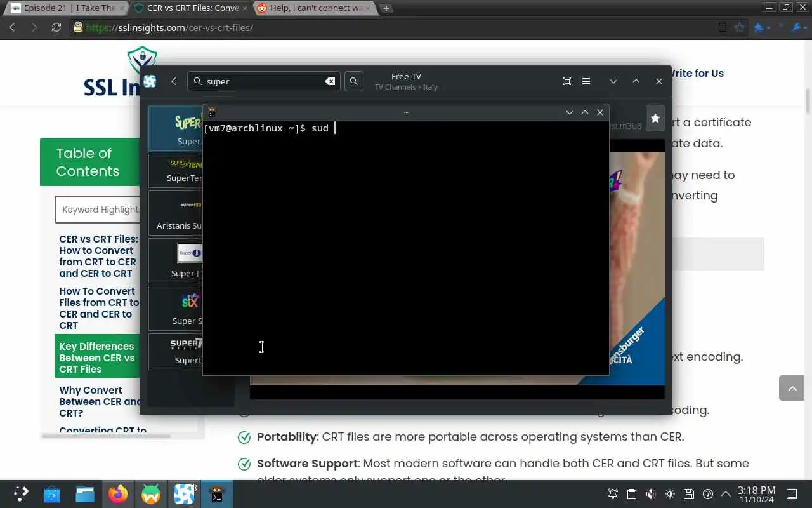Close the 'Help, i can't connect' tab
The height and width of the screenshot is (508, 812).
(368, 8)
